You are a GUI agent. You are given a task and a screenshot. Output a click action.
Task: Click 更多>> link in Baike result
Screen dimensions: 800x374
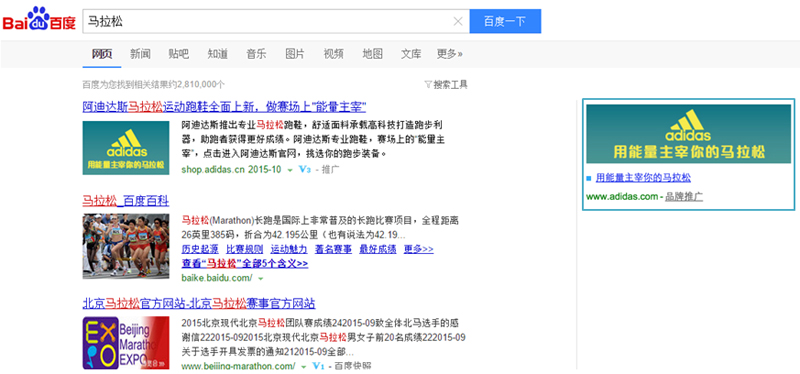coord(418,249)
